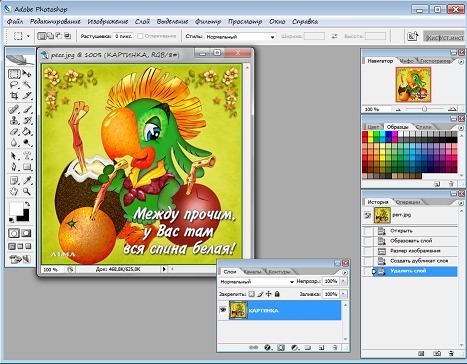Select the Clone Stamp tool
This screenshot has height=364, width=467.
[14, 120]
